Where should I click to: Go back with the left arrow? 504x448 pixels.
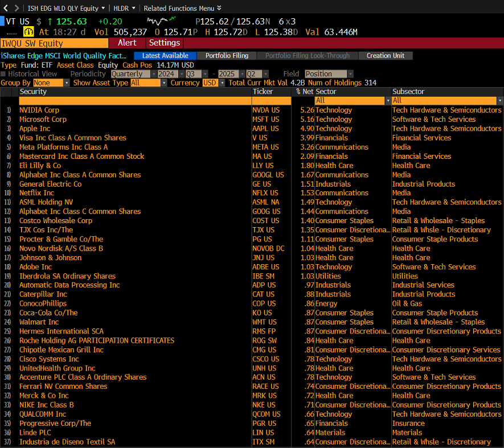(x=6, y=8)
